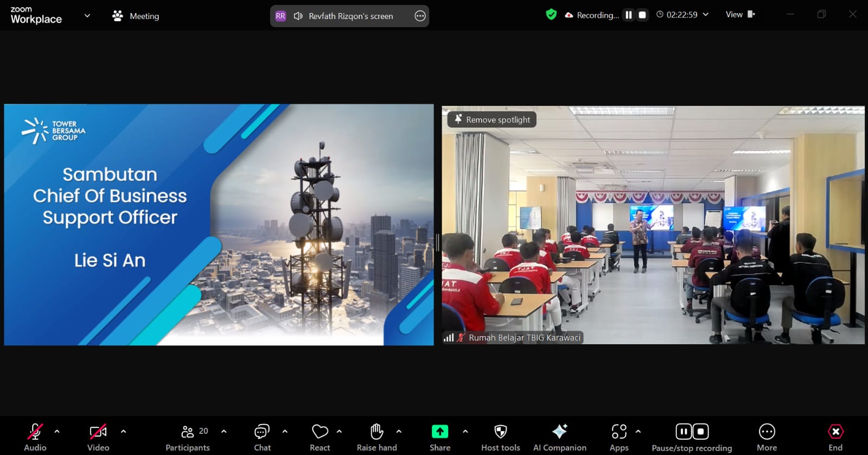The image size is (868, 455).
Task: Unmute the microphone Audio button
Action: pyautogui.click(x=35, y=432)
